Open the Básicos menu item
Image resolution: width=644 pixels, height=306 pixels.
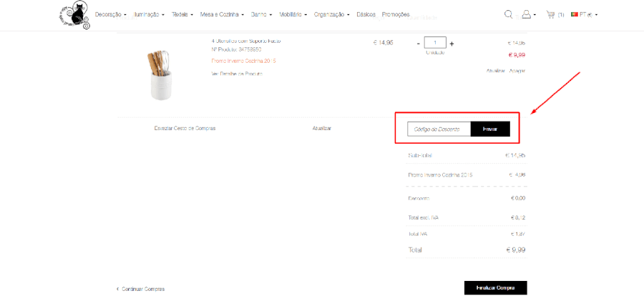coord(366,14)
